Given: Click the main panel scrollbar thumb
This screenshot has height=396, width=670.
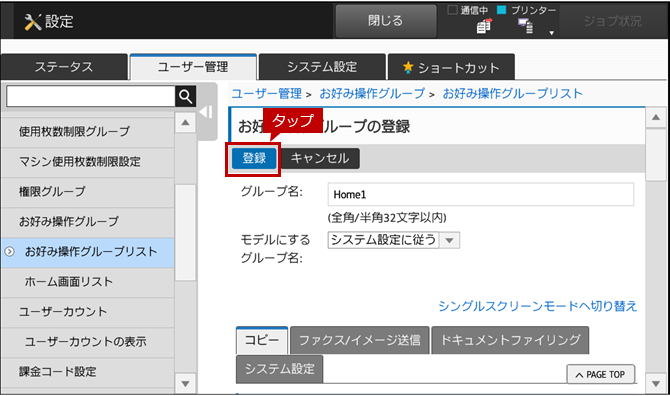Looking at the screenshot, I should click(656, 155).
